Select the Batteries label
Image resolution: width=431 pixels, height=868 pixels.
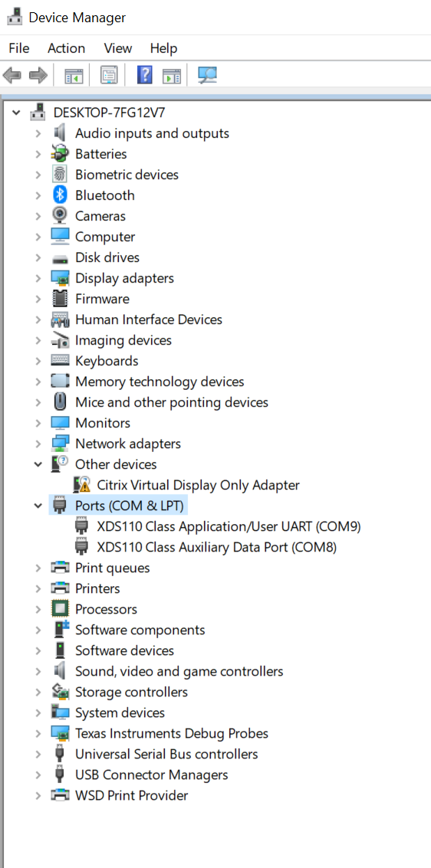(100, 154)
